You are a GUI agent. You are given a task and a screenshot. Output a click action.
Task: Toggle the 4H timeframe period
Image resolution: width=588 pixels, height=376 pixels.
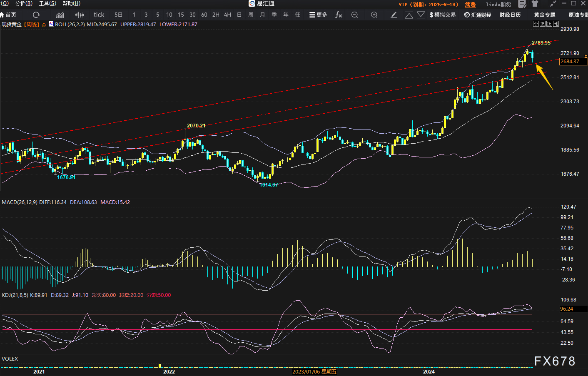pos(227,15)
